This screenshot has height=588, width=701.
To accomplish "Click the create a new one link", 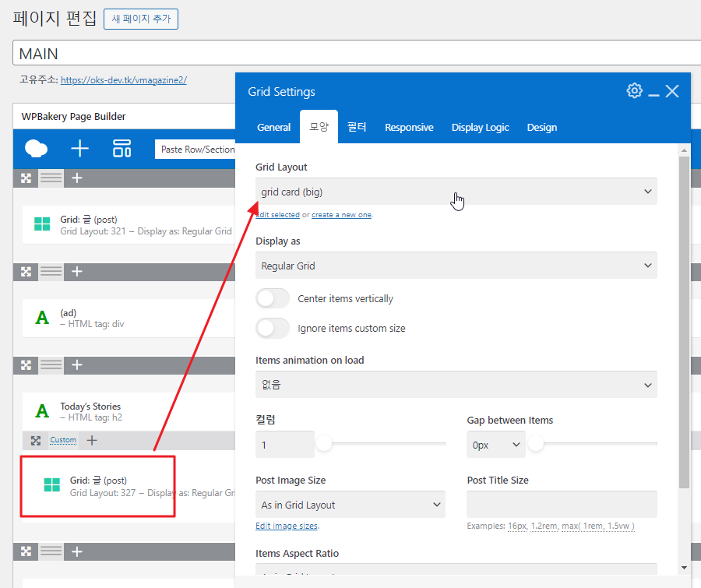I will click(x=342, y=215).
